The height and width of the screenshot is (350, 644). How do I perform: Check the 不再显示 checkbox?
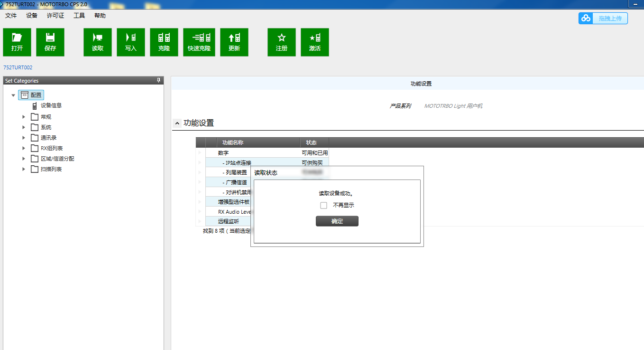click(x=324, y=206)
